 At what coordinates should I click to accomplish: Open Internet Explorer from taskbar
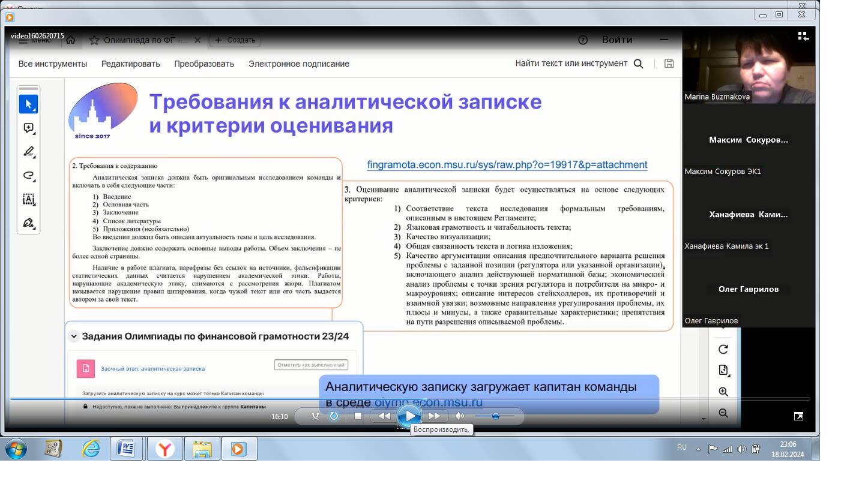click(91, 449)
